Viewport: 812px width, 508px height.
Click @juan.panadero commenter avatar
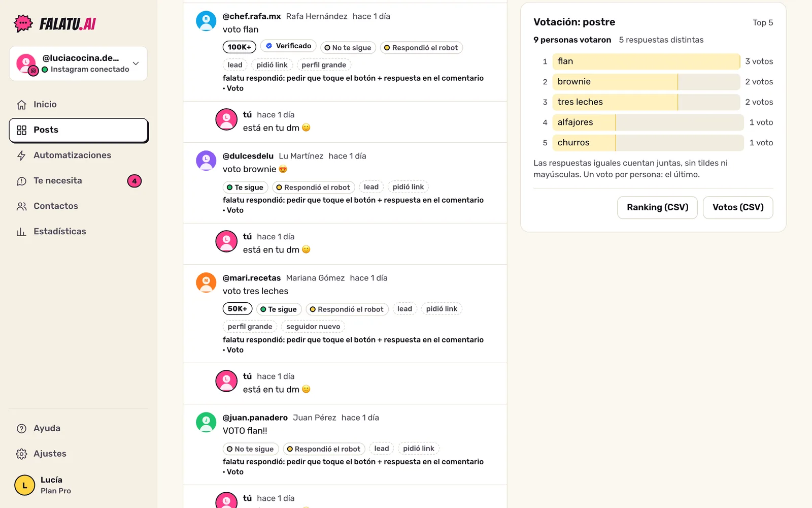(x=206, y=422)
